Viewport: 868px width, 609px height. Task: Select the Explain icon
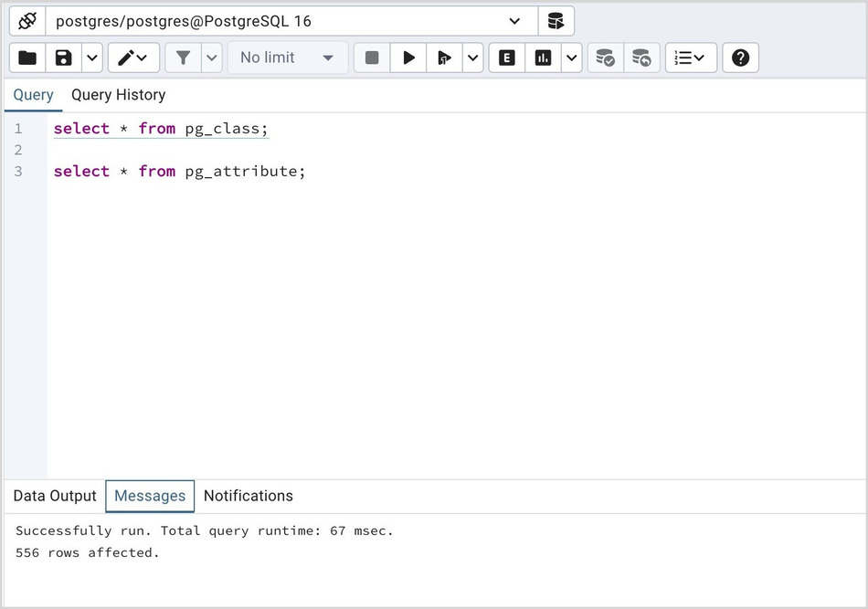(506, 58)
